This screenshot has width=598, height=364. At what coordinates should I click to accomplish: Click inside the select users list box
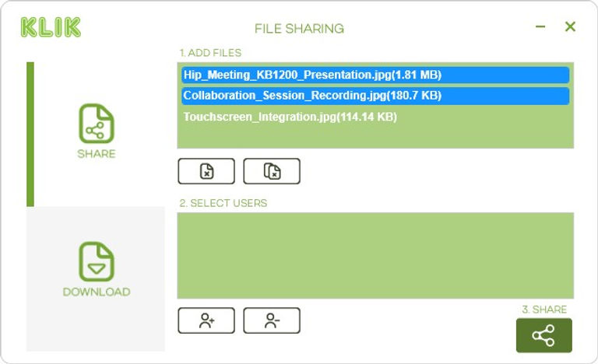375,256
